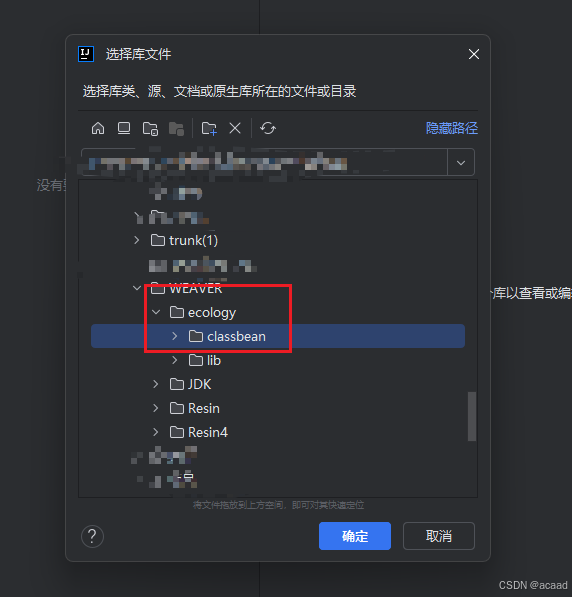Image resolution: width=572 pixels, height=597 pixels.
Task: Click the 隐藏路径 link
Action: [452, 128]
